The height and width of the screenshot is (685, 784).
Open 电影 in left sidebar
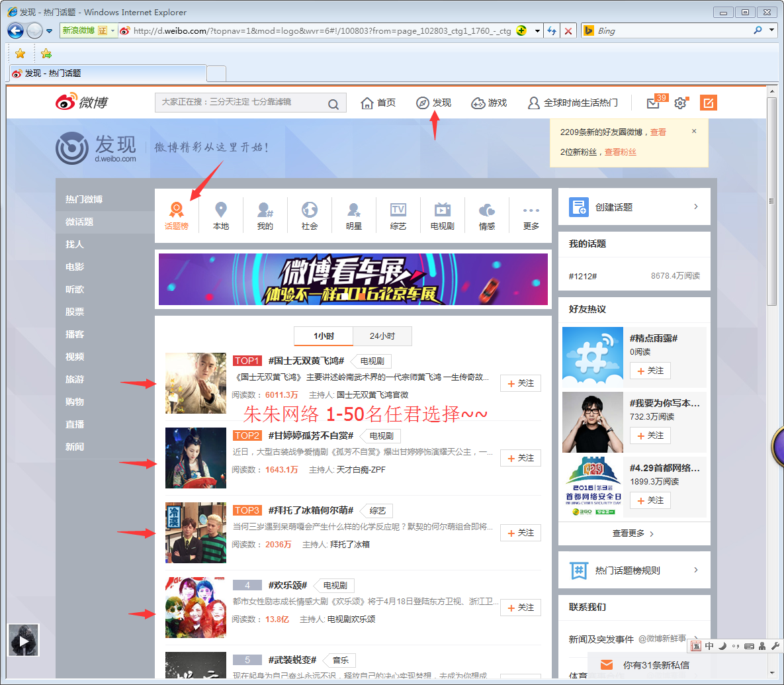75,267
